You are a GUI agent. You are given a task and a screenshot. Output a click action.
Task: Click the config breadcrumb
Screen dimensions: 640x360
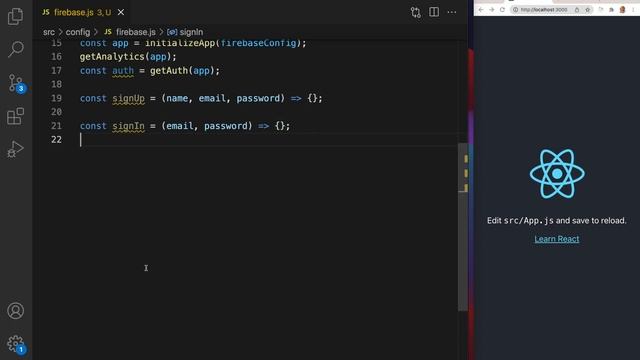pyautogui.click(x=78, y=32)
